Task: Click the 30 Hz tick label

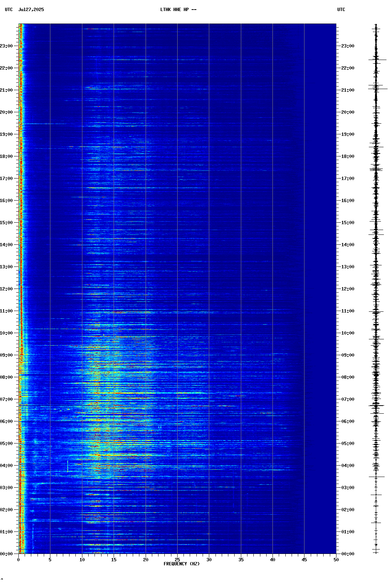Action: click(209, 560)
